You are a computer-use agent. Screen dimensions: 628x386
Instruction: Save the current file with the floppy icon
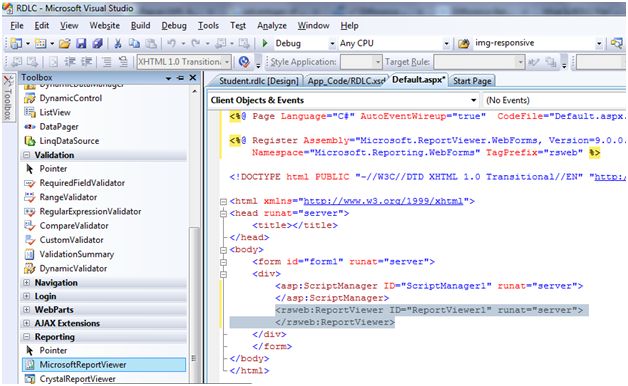81,43
